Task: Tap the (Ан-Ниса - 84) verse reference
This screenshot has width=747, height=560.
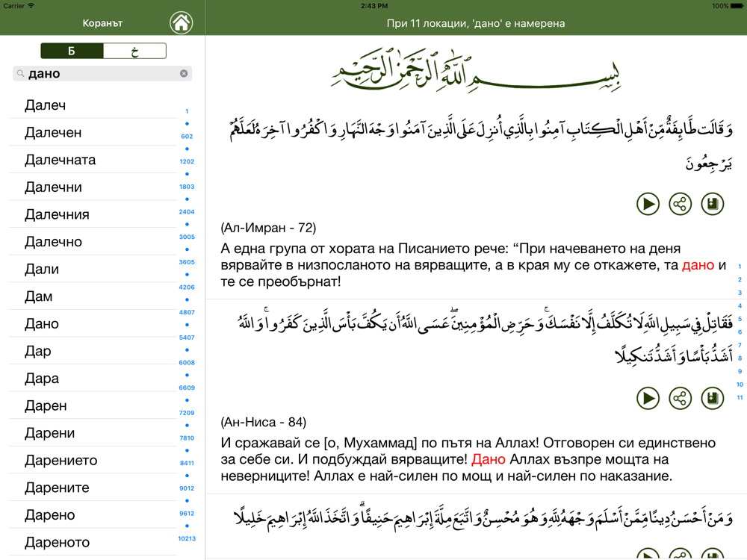Action: (264, 423)
